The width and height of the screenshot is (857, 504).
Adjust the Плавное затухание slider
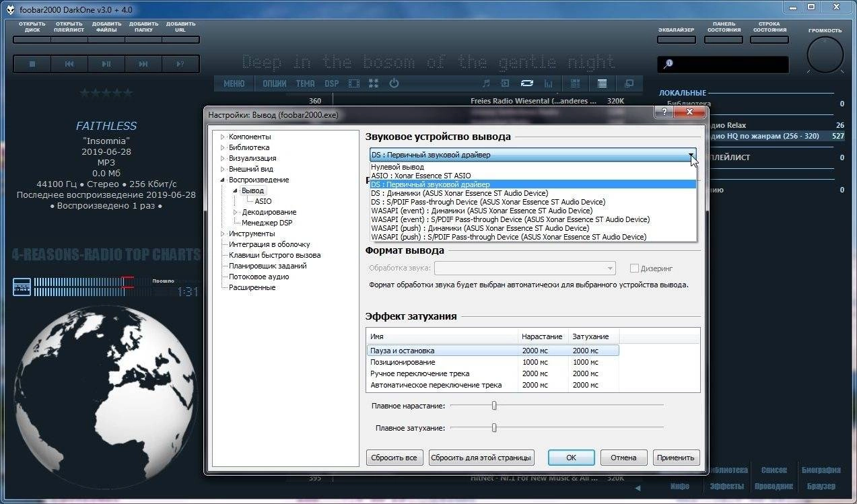[x=494, y=427]
